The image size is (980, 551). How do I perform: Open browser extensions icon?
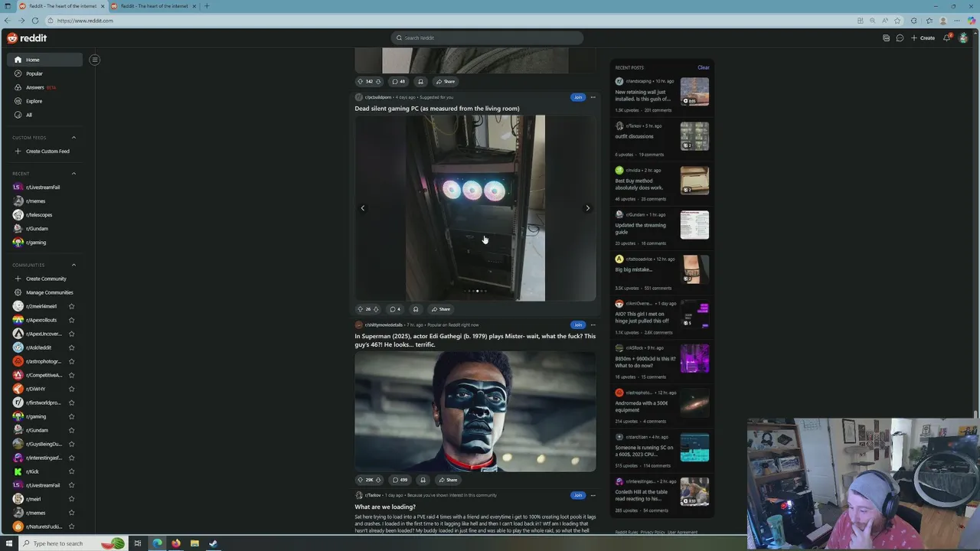tap(914, 21)
